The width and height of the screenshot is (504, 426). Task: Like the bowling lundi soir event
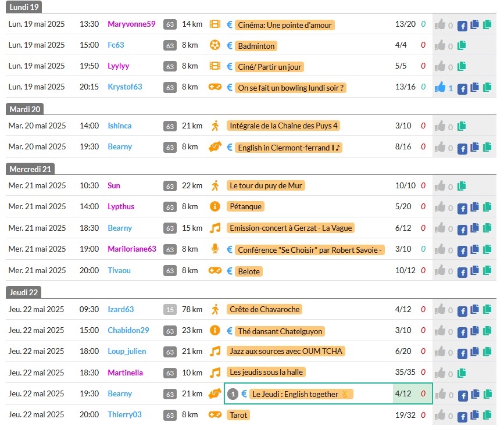coord(439,88)
